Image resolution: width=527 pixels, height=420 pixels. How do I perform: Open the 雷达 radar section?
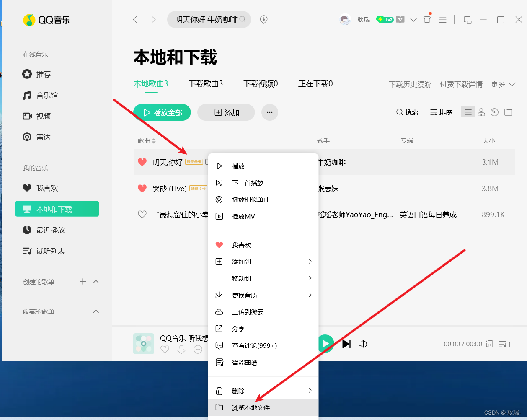pos(37,137)
